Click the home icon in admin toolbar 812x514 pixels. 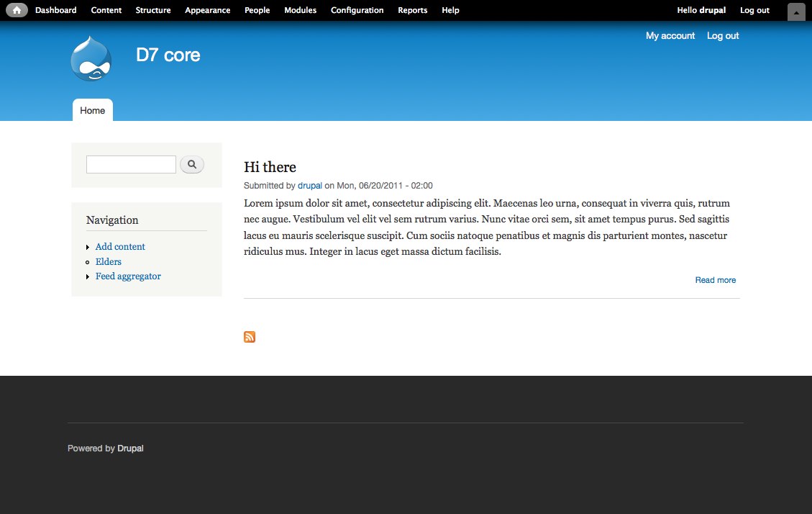pos(17,10)
